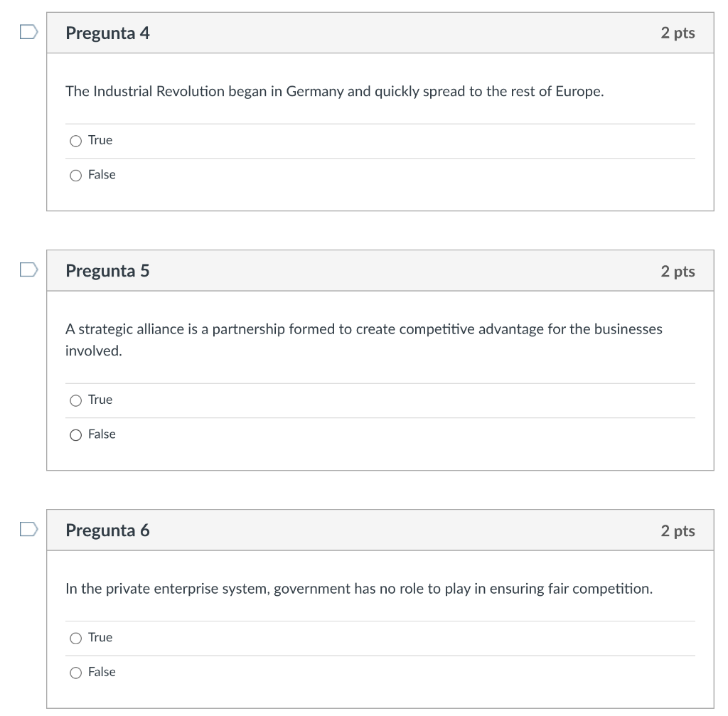Click the 'Pregunta 4' heading
Image resolution: width=728 pixels, height=716 pixels.
(x=107, y=33)
